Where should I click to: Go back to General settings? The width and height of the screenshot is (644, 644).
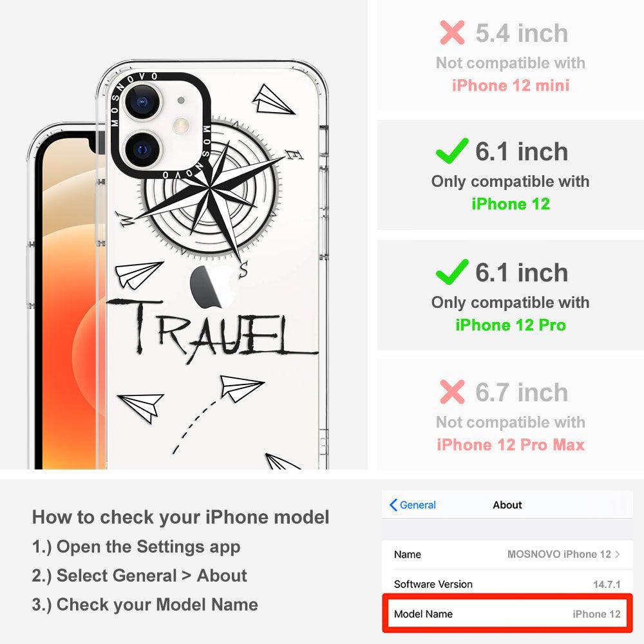[x=413, y=505]
